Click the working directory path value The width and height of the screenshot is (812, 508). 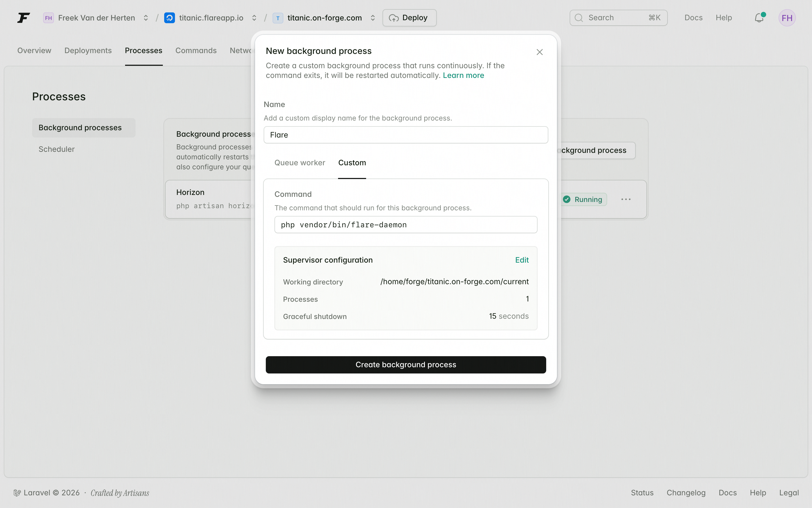tap(454, 282)
